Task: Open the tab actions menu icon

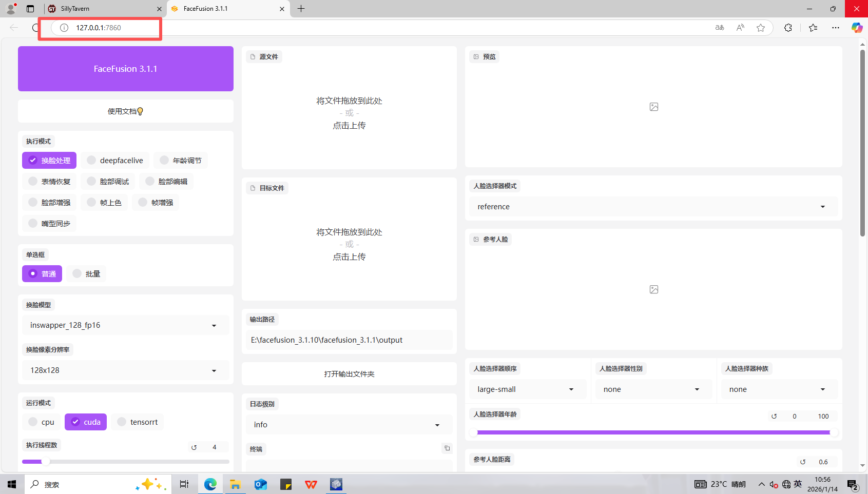Action: [30, 9]
